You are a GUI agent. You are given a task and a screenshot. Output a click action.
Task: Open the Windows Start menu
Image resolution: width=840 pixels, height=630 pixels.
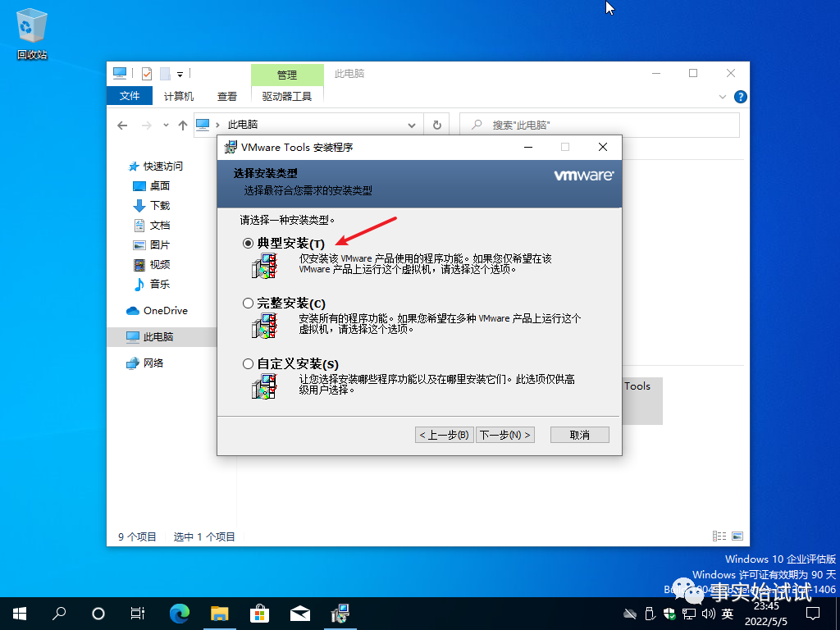coord(20,614)
